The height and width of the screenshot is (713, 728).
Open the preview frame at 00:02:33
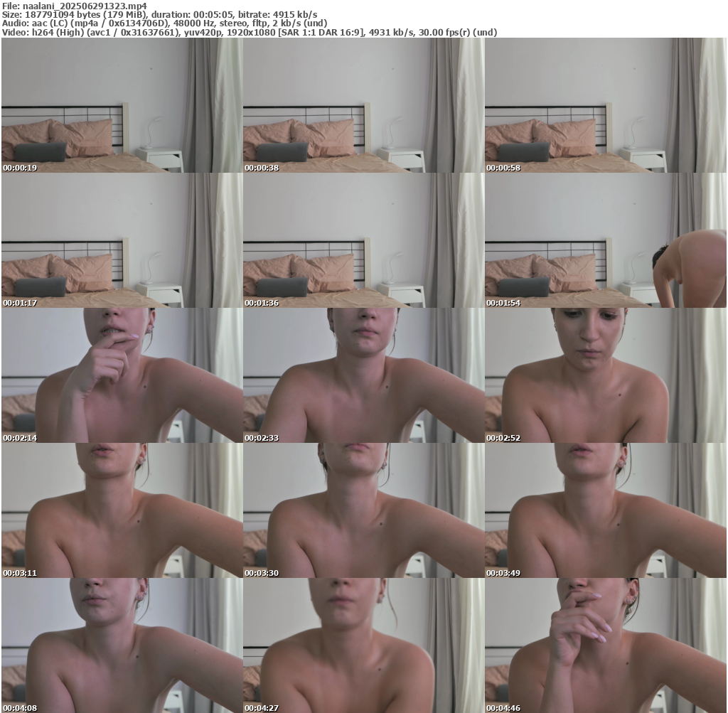coord(363,375)
